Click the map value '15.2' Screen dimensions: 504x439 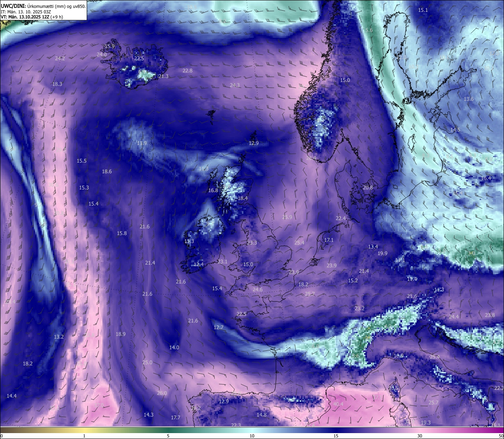tap(353, 280)
